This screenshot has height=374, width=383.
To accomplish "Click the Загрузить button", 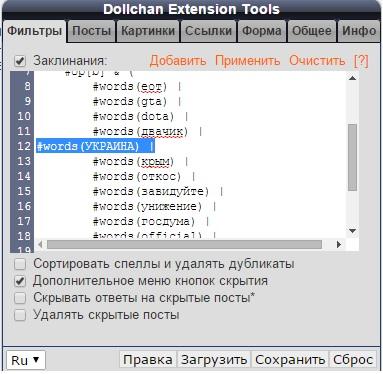I will click(x=214, y=360).
